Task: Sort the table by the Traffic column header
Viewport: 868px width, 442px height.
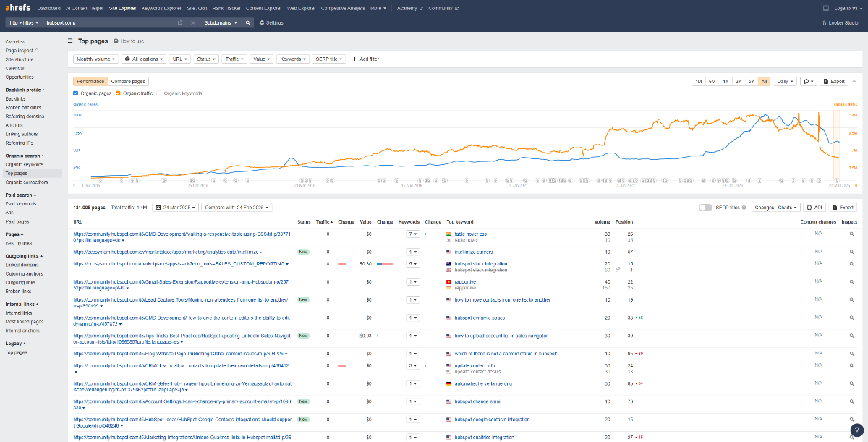Action: (x=323, y=221)
